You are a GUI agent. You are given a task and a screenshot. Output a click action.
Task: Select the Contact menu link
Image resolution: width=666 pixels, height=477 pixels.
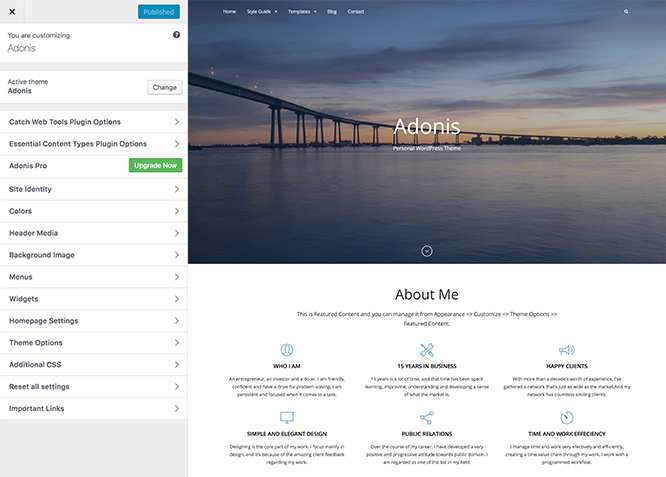pos(355,12)
